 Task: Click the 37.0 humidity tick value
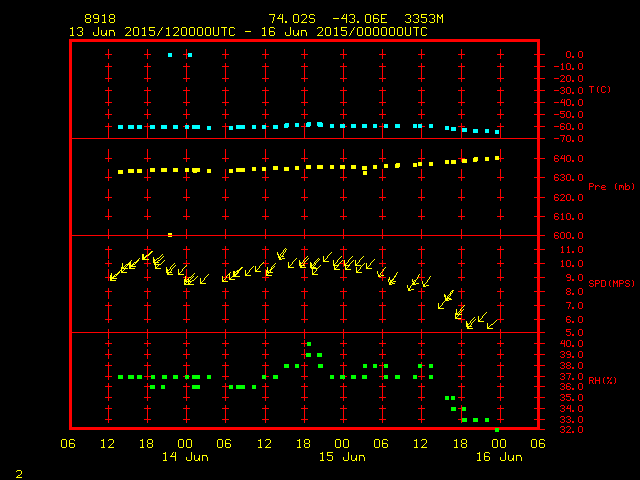[571, 376]
